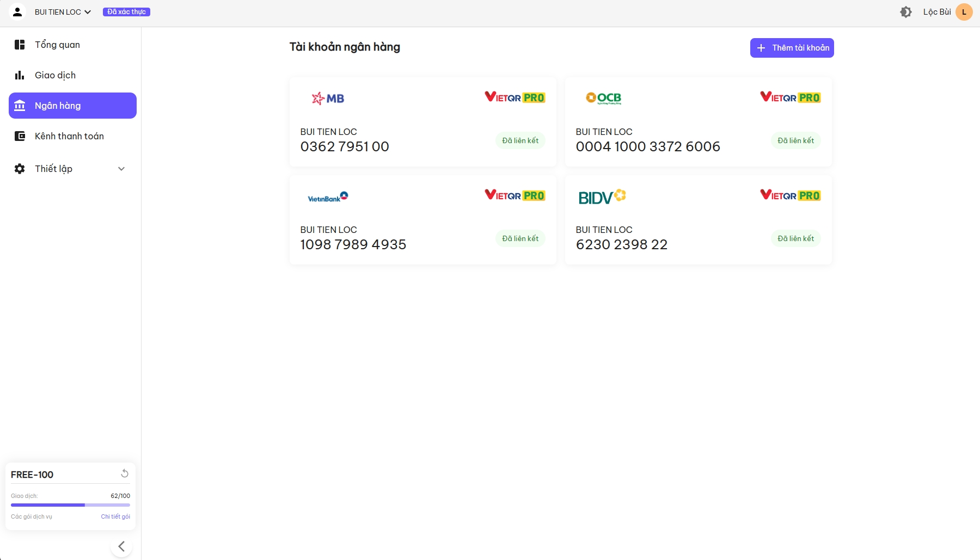Click BUI TIEN LOC name on VietinBank card
This screenshot has height=560, width=980.
tap(329, 230)
